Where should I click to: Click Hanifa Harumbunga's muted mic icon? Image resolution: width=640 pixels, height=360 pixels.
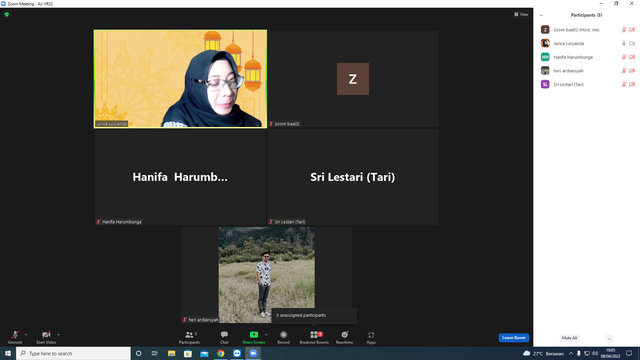pos(624,57)
